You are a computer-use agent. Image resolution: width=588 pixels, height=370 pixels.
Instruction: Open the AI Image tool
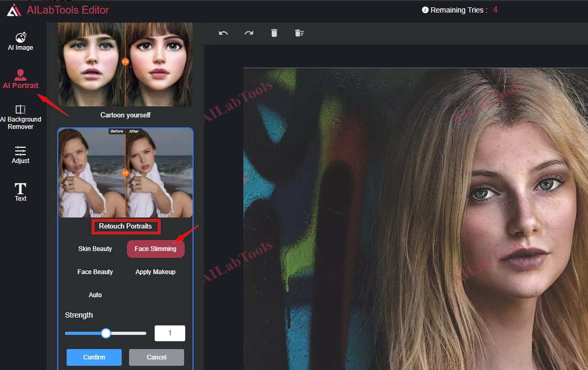(x=20, y=41)
